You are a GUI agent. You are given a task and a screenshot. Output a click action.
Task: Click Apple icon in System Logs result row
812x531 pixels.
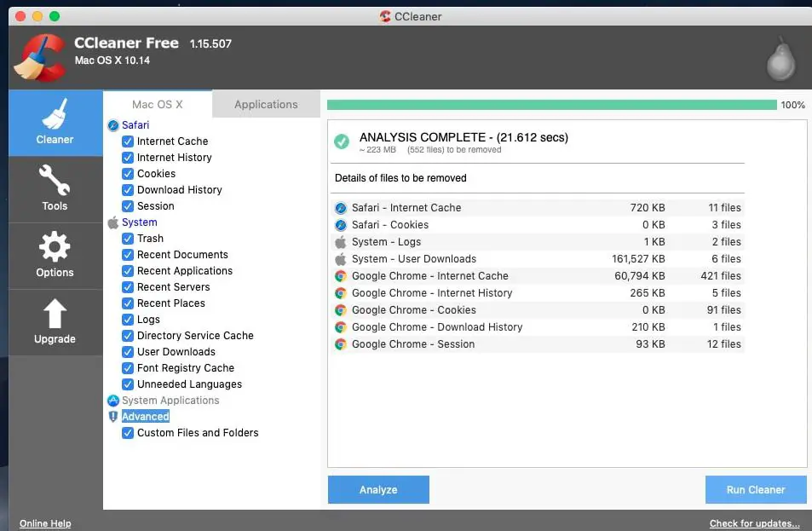coord(340,242)
